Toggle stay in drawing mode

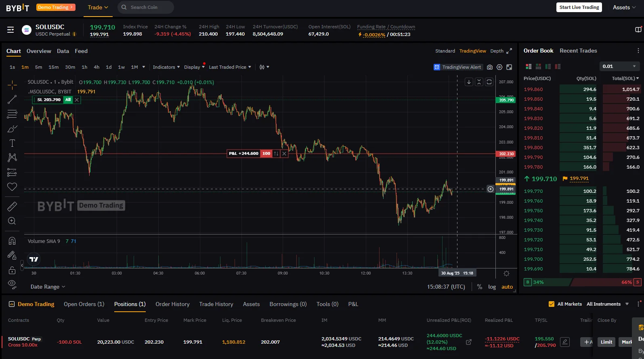[x=12, y=256]
